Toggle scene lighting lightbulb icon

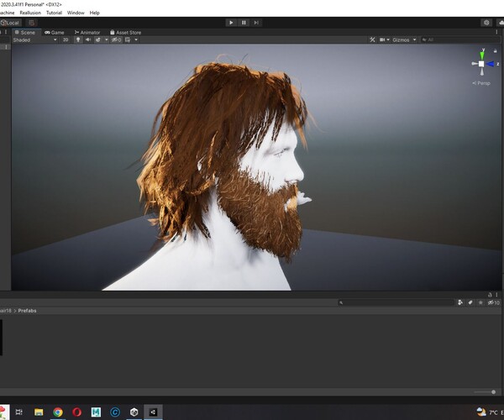(78, 39)
